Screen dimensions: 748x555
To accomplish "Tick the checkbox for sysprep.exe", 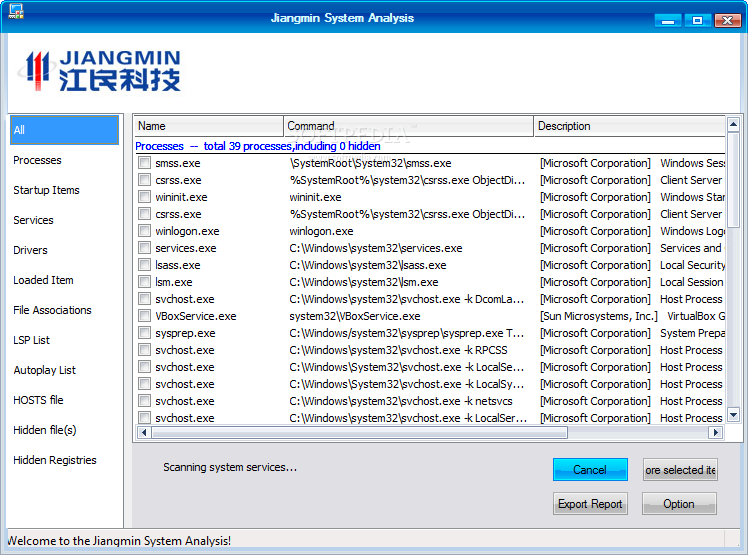I will point(144,333).
